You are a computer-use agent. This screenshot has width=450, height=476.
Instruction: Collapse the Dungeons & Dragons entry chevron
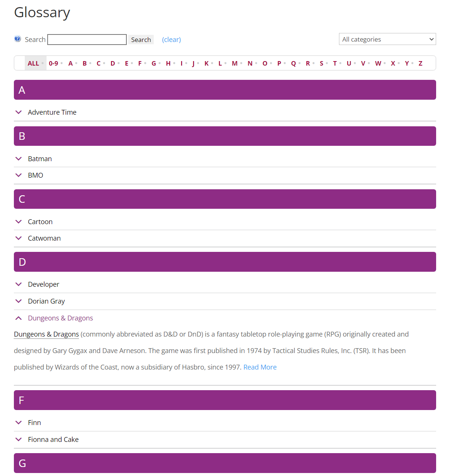[x=18, y=318]
